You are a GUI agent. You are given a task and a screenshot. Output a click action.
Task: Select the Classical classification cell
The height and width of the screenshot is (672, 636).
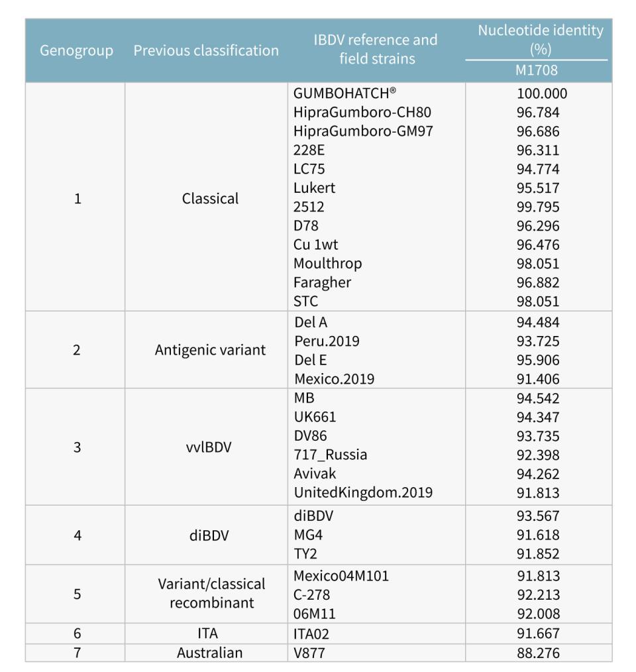point(206,197)
